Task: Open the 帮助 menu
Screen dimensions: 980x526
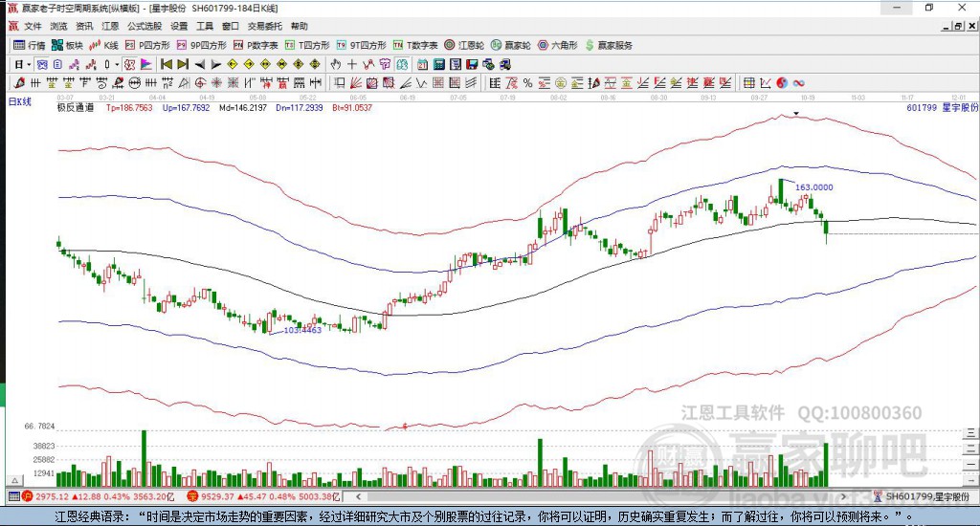Action: (299, 26)
